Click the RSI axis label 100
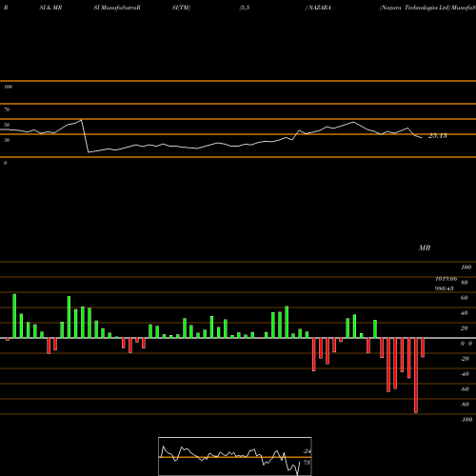The height and width of the screenshot is (476, 476). pos(9,87)
